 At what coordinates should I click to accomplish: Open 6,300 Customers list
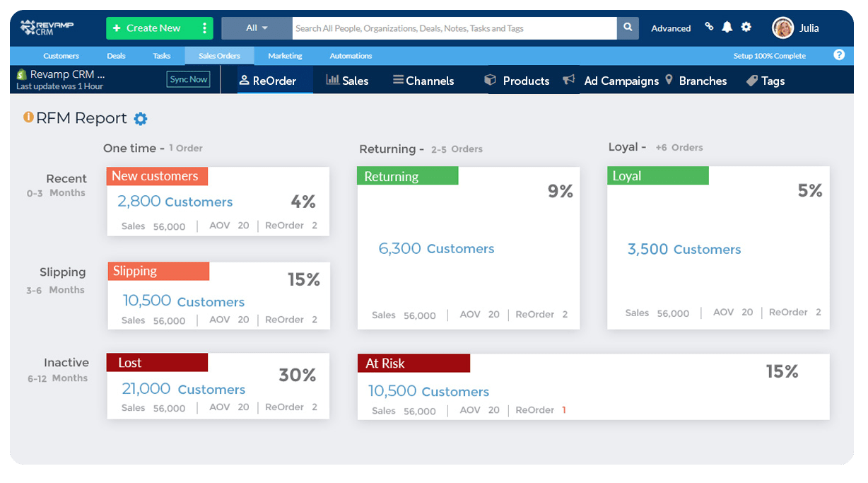[436, 249]
